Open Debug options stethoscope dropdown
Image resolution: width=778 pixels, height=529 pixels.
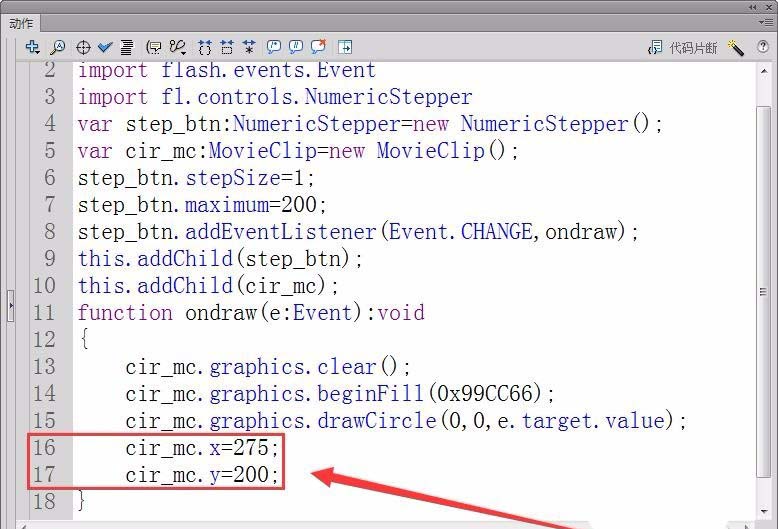178,47
